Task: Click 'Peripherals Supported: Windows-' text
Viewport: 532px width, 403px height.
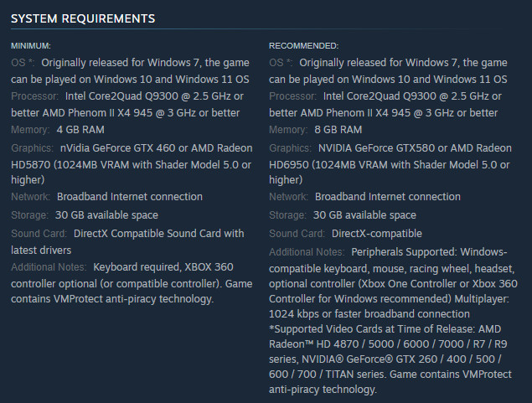Action: point(429,252)
